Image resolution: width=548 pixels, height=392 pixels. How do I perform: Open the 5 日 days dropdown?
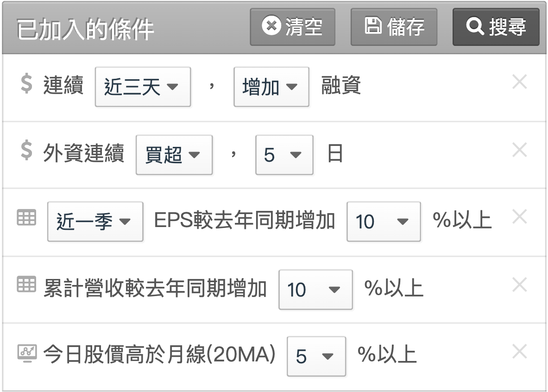click(284, 155)
